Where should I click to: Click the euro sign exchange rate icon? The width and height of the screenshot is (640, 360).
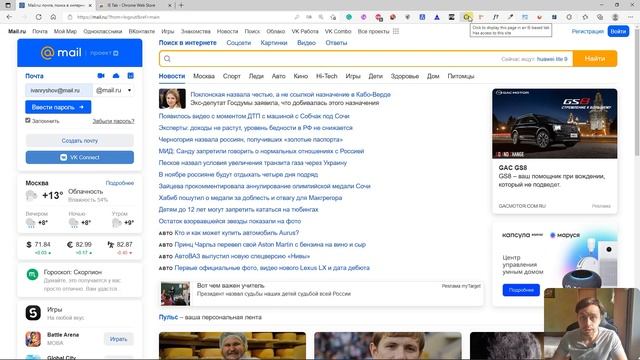pos(70,244)
